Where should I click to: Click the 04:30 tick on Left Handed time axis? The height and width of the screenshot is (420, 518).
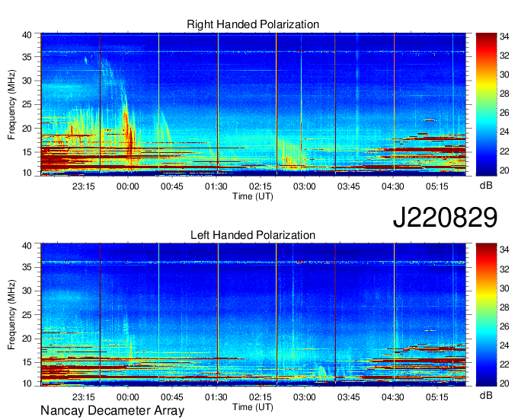pos(393,397)
